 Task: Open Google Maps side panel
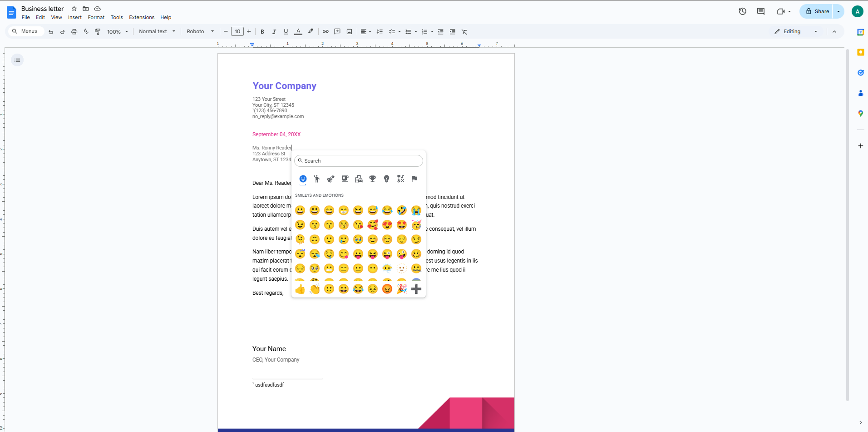(860, 114)
